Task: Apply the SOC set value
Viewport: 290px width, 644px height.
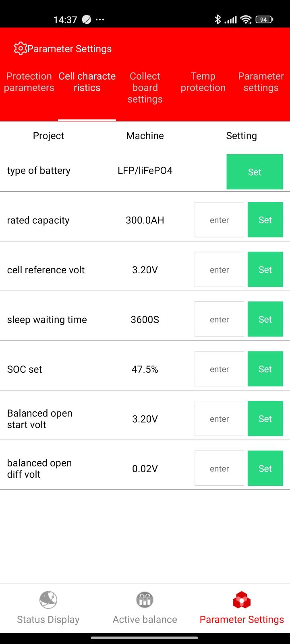Action: point(265,369)
